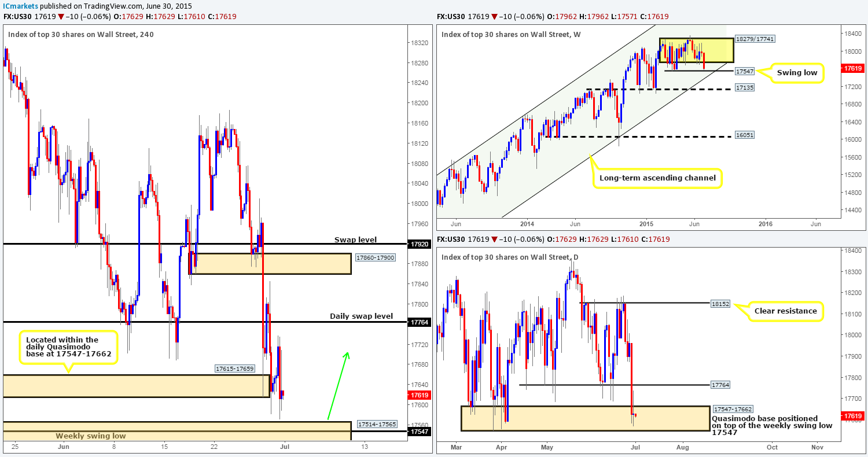This screenshot has height=457, width=868.
Task: Click the FX:US30 symbol header above the daily chart
Action: coord(450,240)
